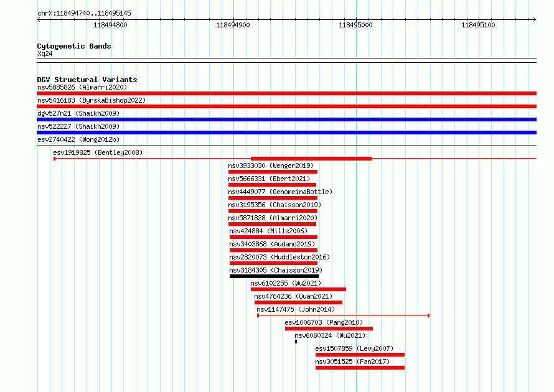Select esv1006703 (Pang2010) label
This screenshot has width=554, height=392.
(324, 322)
